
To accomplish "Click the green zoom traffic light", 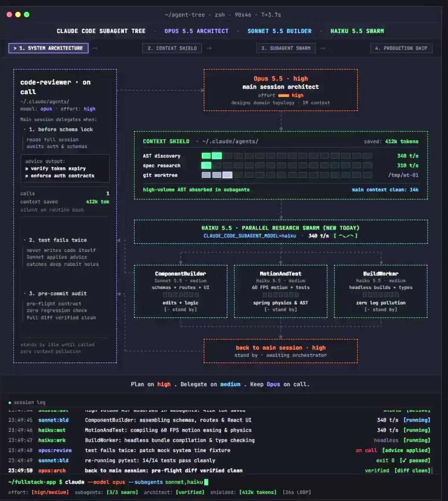I will (27, 15).
